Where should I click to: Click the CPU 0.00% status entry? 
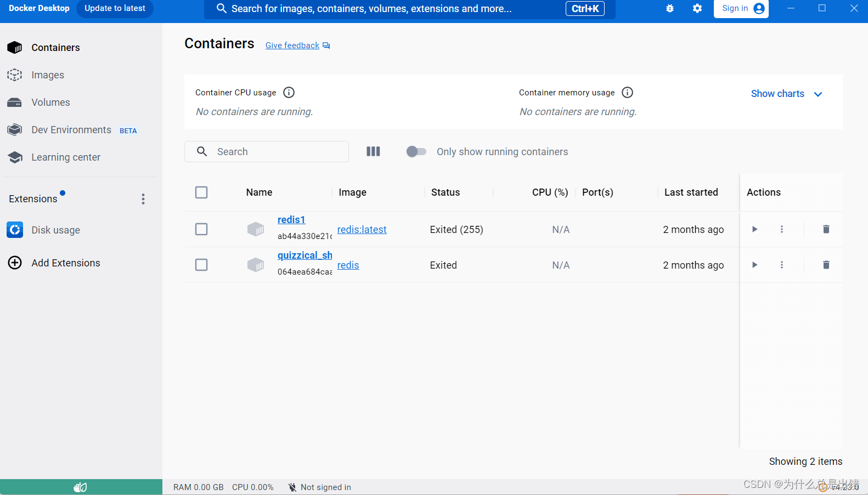(253, 487)
